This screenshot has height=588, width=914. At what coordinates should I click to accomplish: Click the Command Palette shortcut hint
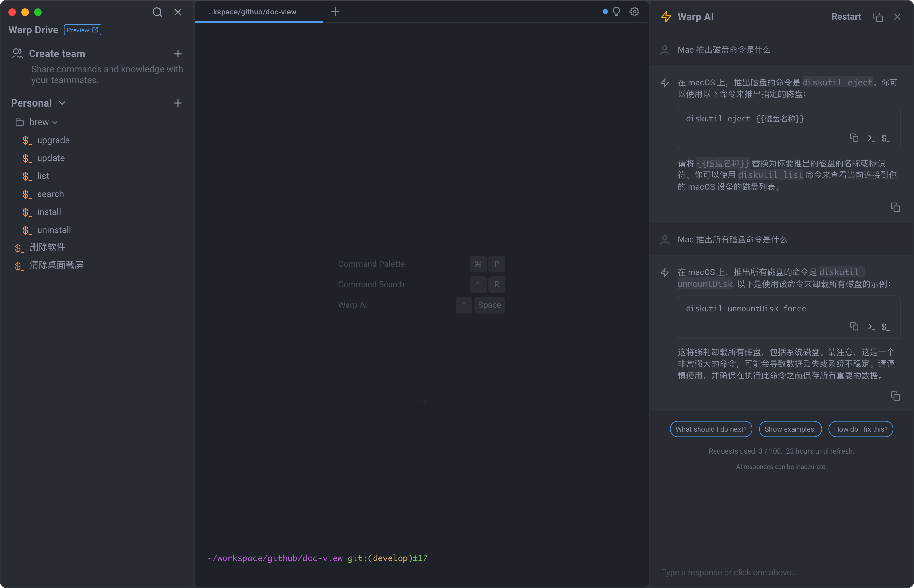click(x=421, y=264)
